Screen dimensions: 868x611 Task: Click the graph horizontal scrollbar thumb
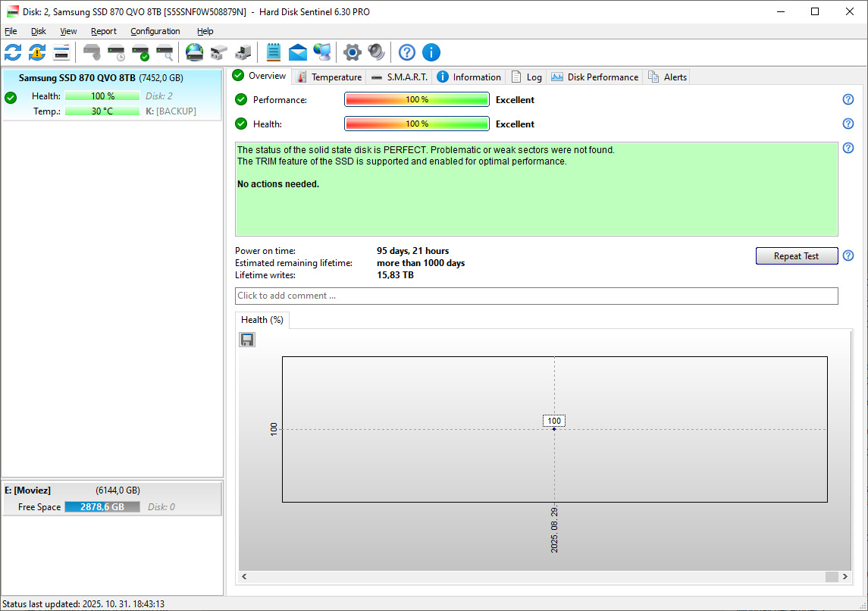coord(832,577)
